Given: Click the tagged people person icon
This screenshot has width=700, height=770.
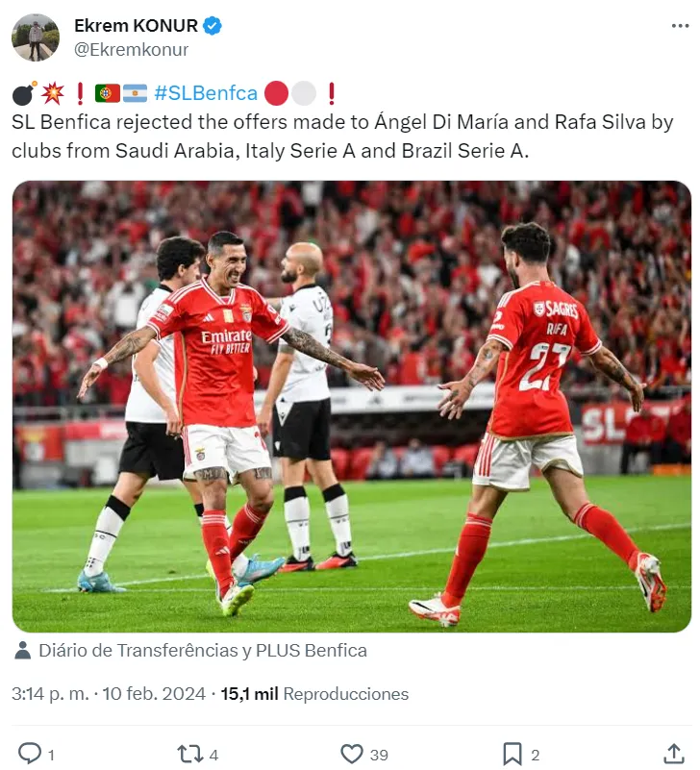Looking at the screenshot, I should click(23, 650).
